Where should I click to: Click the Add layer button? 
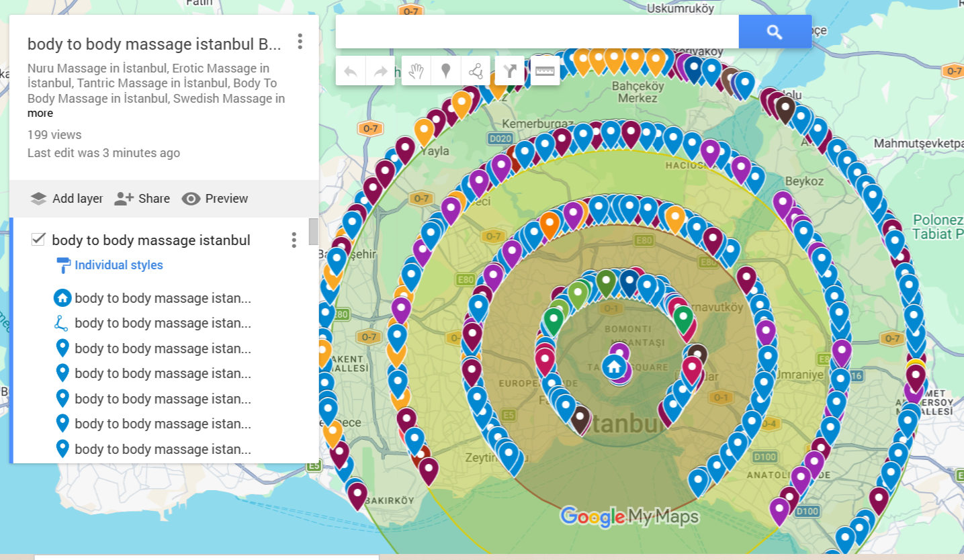67,199
